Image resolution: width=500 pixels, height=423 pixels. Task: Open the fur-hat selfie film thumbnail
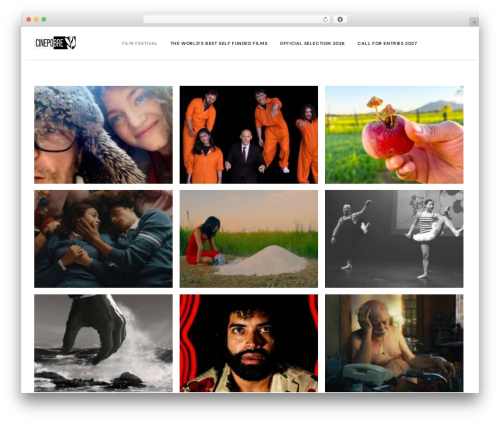click(103, 135)
